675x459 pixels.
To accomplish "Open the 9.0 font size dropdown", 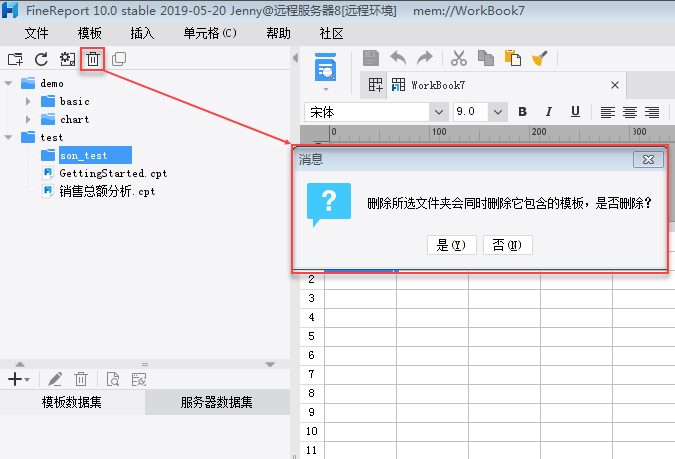I will coord(498,112).
